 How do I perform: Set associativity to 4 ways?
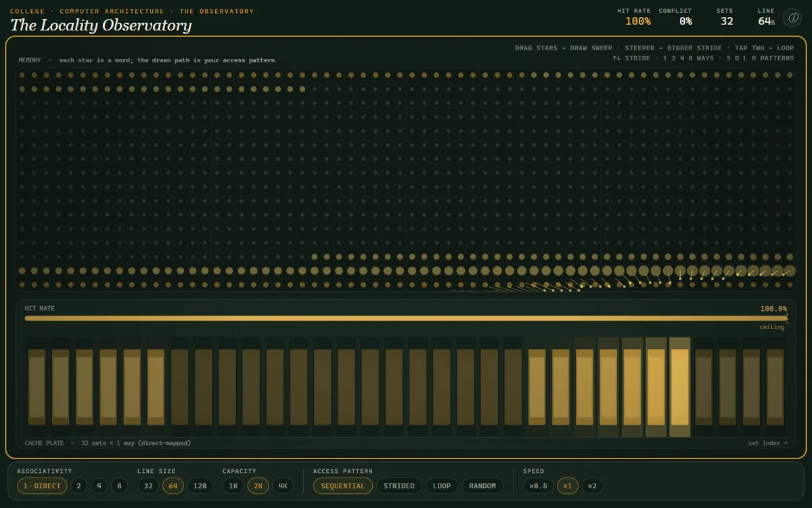click(x=99, y=486)
